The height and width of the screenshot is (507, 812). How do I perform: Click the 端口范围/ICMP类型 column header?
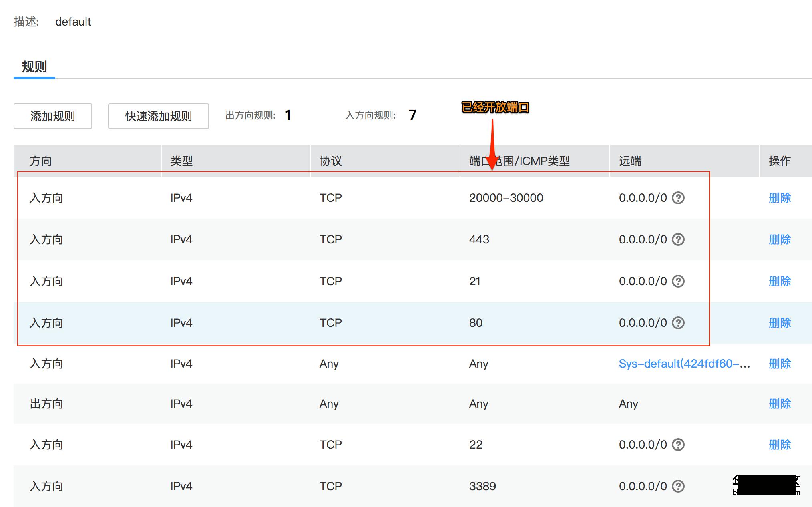click(519, 161)
